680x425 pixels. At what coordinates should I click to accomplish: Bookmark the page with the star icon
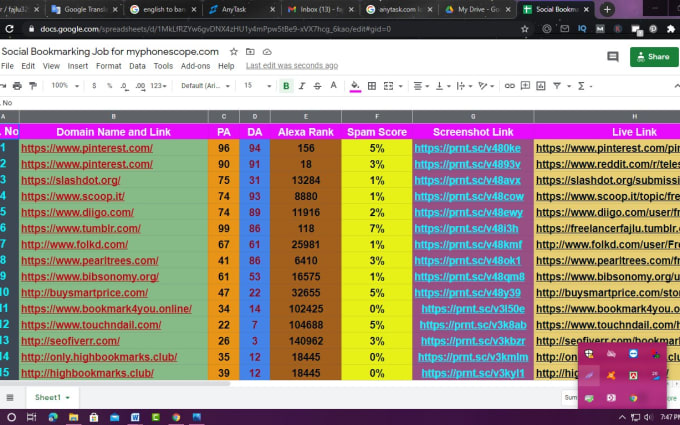tap(525, 29)
